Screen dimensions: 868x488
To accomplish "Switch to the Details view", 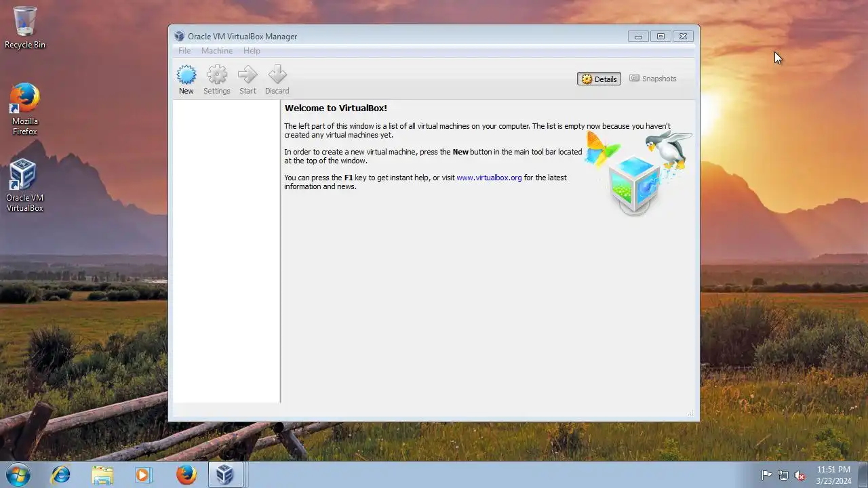I will pos(599,79).
